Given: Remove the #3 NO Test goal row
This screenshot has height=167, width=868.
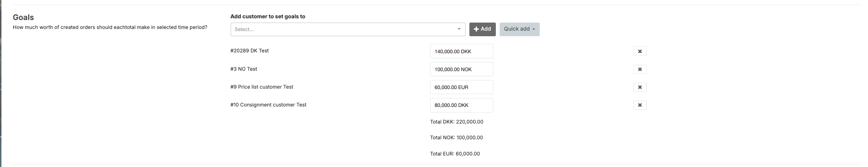Looking at the screenshot, I should click(639, 69).
